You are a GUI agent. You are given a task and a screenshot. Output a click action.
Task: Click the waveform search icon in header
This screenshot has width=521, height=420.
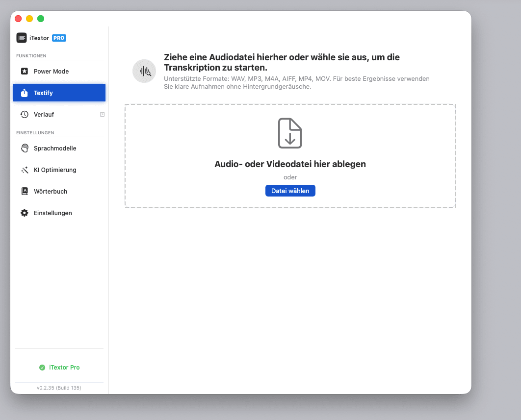point(144,71)
